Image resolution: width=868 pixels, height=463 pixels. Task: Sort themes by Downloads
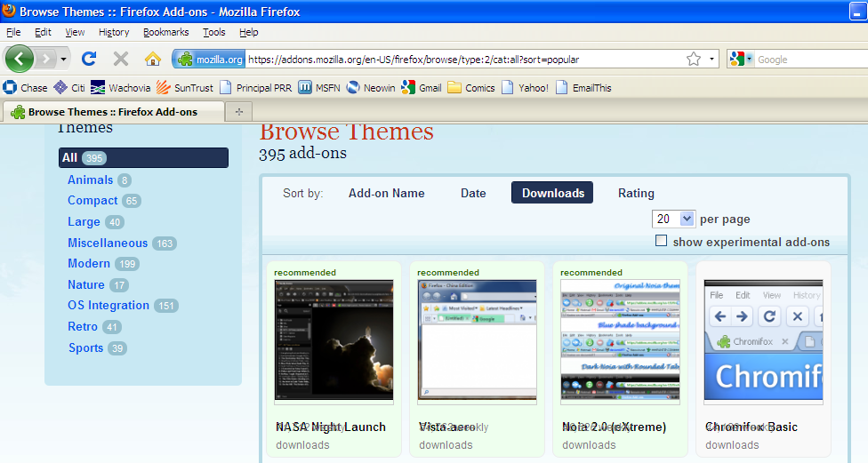(552, 193)
